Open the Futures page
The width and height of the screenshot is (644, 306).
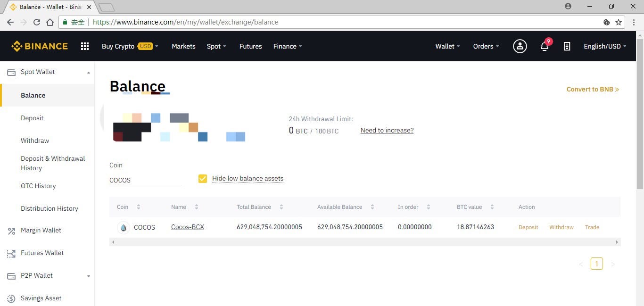tap(250, 46)
